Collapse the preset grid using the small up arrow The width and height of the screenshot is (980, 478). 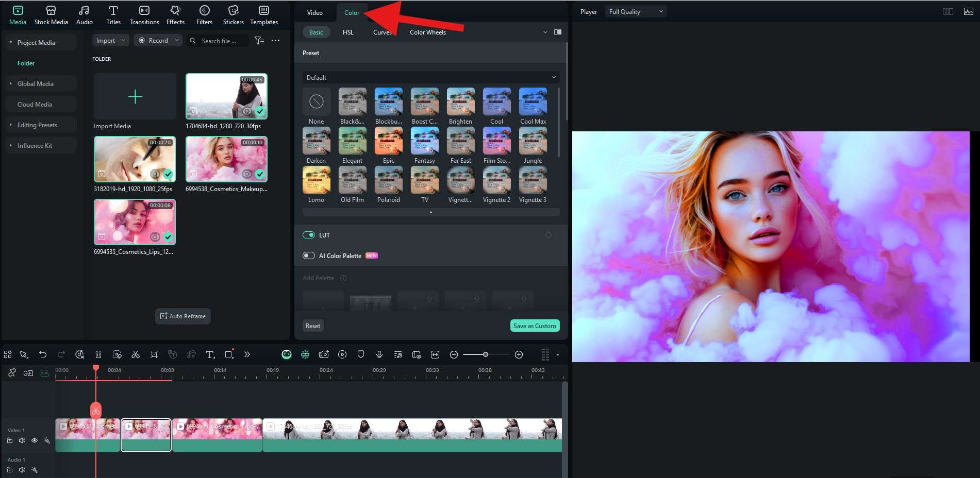[431, 212]
